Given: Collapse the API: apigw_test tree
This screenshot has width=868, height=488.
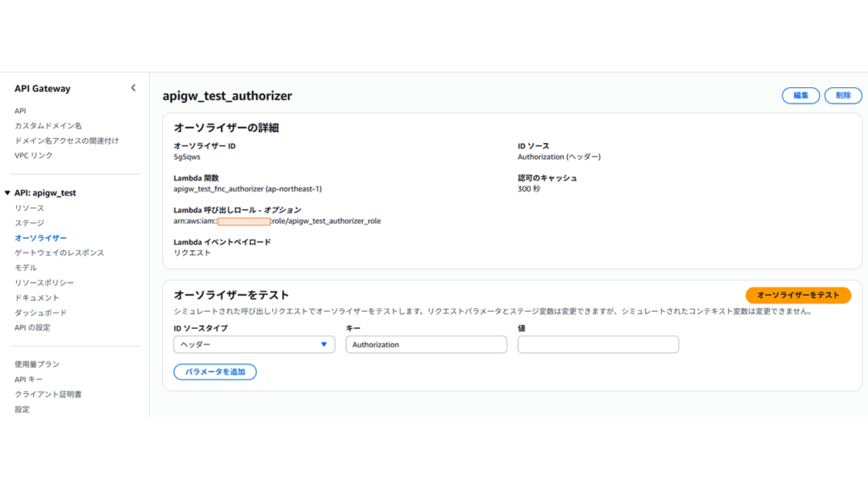Looking at the screenshot, I should (7, 193).
